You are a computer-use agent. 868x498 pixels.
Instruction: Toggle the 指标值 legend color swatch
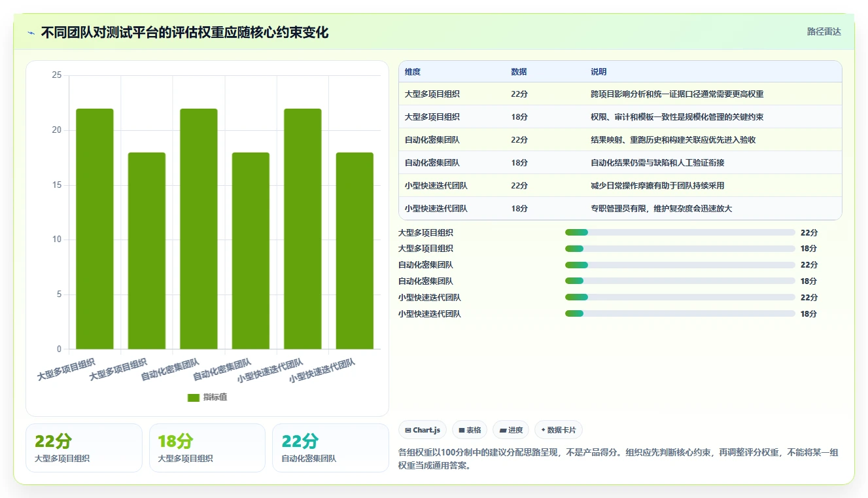pos(193,397)
